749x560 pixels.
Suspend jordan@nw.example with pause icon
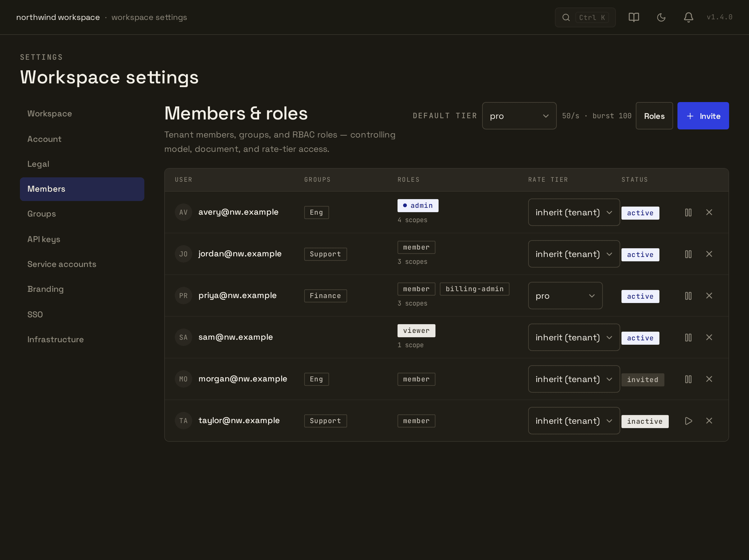tap(688, 254)
